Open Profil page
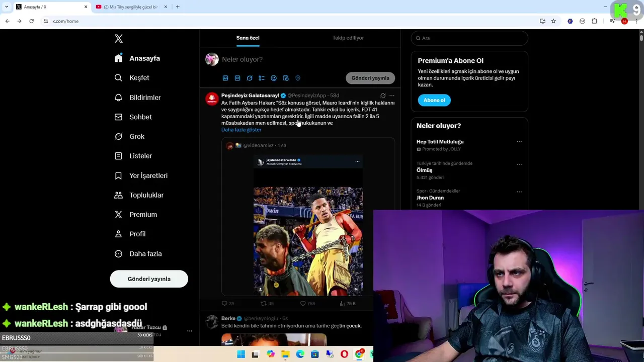Image resolution: width=644 pixels, height=362 pixels. pos(130,234)
